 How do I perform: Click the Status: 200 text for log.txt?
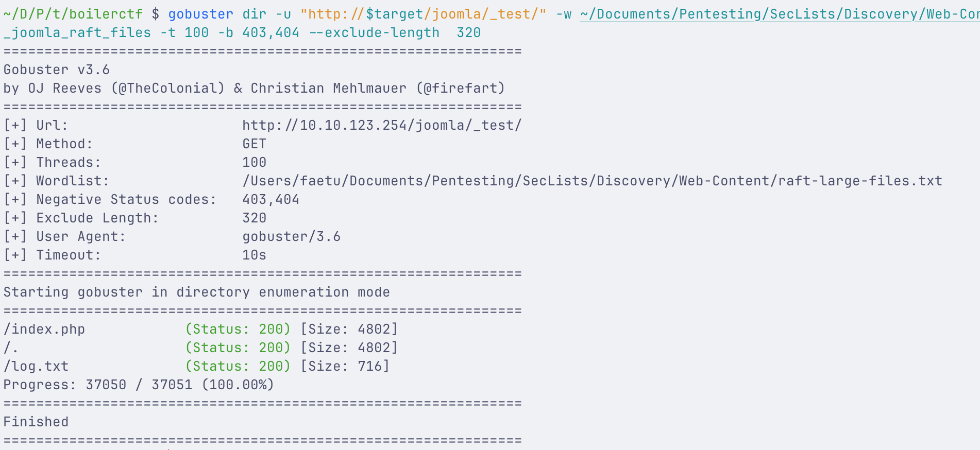[x=238, y=366]
